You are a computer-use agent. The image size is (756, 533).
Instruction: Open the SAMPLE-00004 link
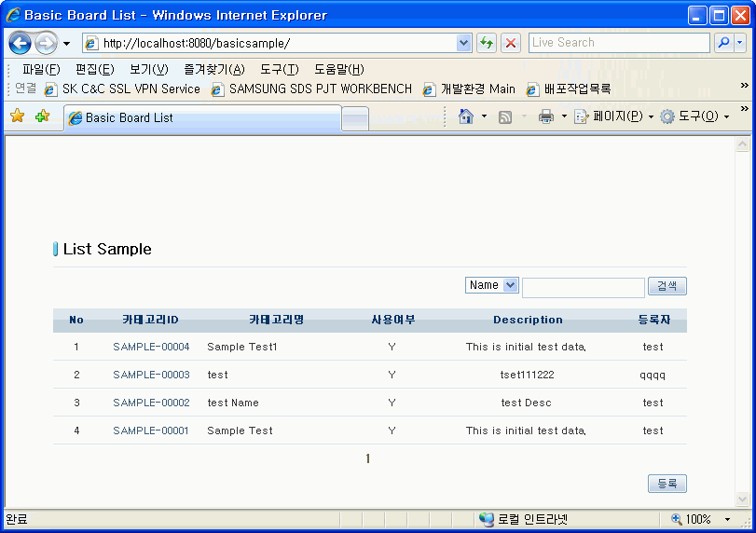coord(151,347)
